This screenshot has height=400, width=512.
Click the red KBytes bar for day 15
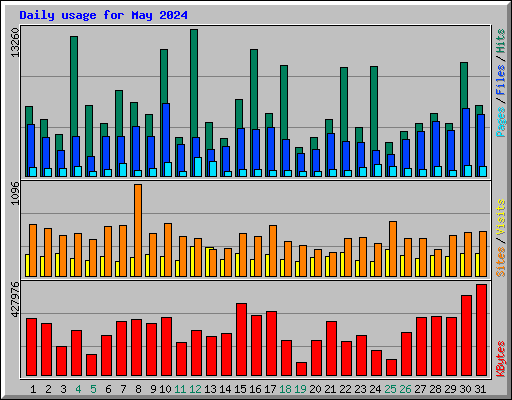pyautogui.click(x=241, y=339)
